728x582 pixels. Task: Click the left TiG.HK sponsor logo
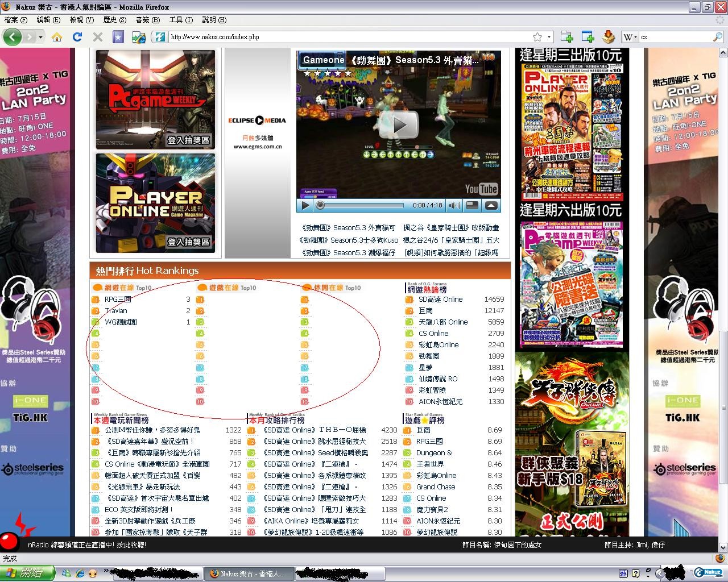click(x=30, y=417)
